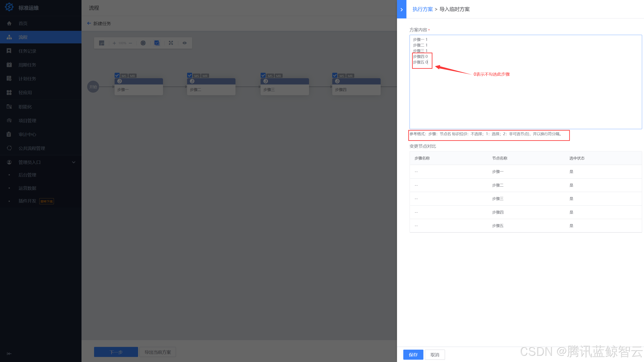Collapse the 管理员入口 menu group
Viewport: 644px width, 362px height.
[74, 162]
